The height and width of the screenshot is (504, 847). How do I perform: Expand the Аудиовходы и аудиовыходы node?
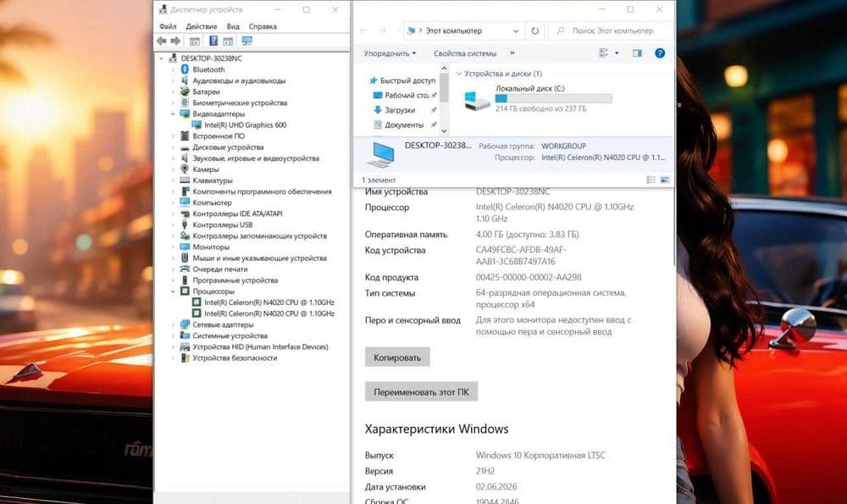(x=173, y=80)
